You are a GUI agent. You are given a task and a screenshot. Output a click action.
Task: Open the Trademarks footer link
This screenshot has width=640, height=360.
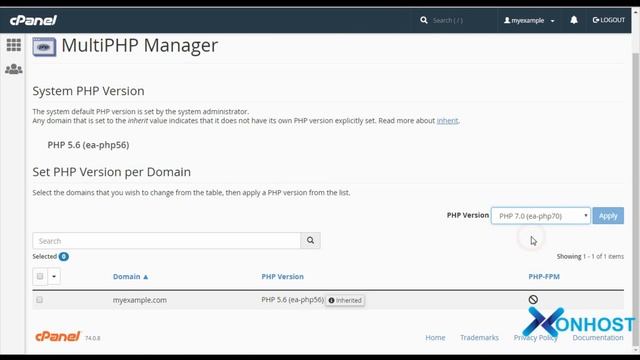tap(479, 338)
